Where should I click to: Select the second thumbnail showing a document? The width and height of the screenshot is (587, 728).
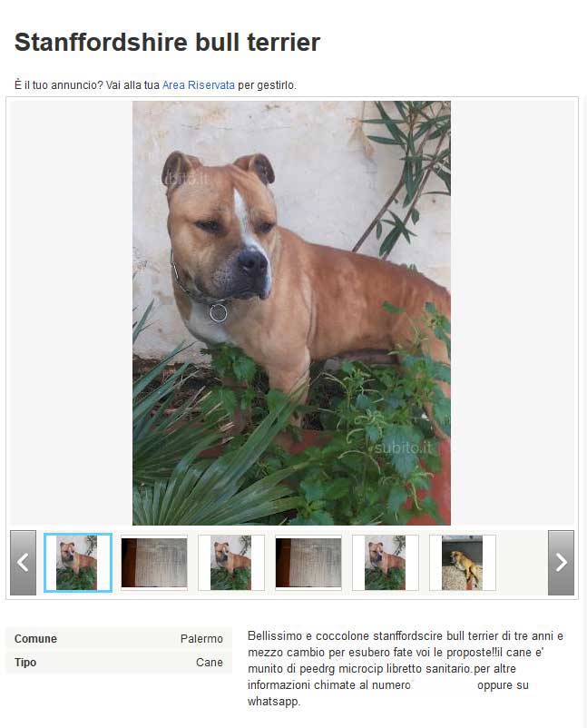click(x=154, y=562)
